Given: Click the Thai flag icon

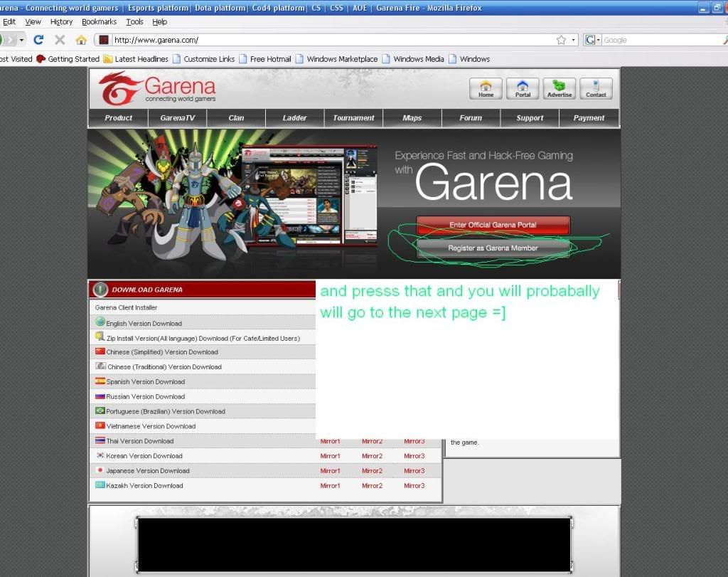Looking at the screenshot, I should click(x=100, y=440).
